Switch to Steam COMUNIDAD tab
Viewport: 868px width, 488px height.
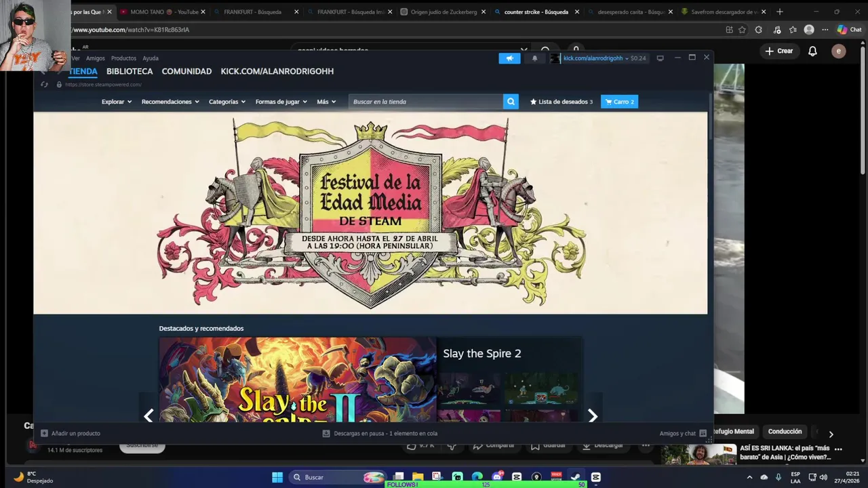tap(186, 71)
